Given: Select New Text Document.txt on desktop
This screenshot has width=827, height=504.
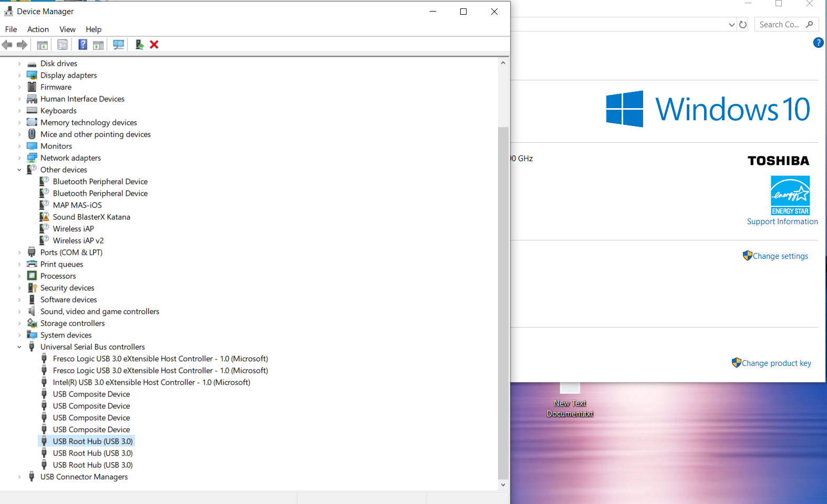Looking at the screenshot, I should [570, 400].
